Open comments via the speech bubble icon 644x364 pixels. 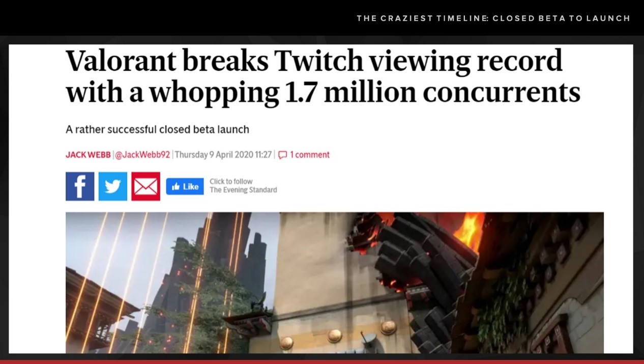[283, 155]
